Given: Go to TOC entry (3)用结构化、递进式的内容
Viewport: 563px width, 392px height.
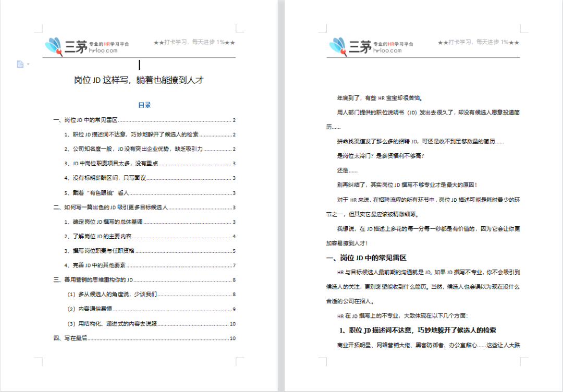Looking at the screenshot, I should click(151, 324).
